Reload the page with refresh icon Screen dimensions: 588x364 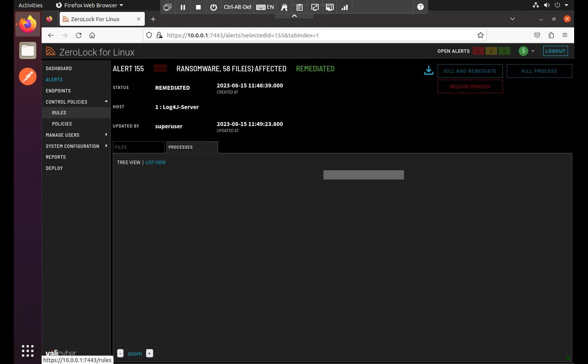tap(79, 35)
